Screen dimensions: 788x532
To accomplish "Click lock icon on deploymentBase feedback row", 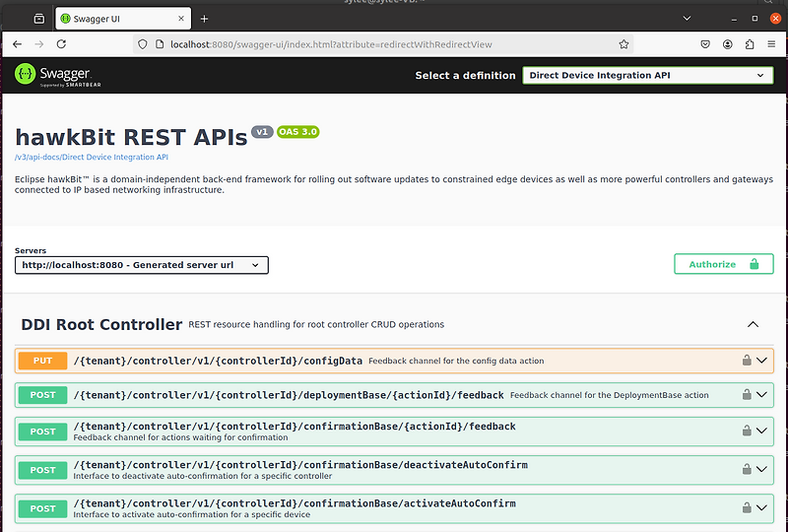I will (x=748, y=395).
